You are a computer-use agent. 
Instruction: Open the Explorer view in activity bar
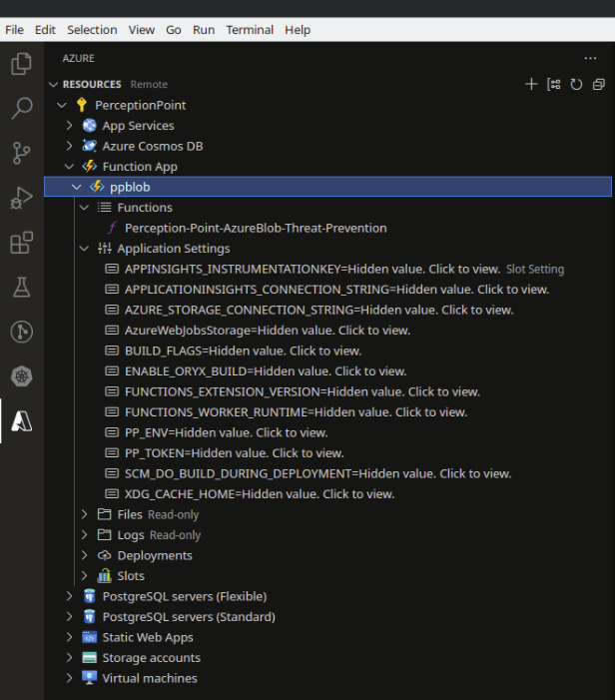click(21, 65)
